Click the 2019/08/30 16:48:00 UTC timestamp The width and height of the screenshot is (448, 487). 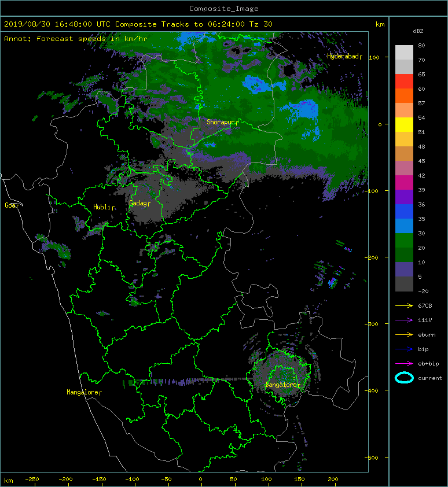click(57, 24)
